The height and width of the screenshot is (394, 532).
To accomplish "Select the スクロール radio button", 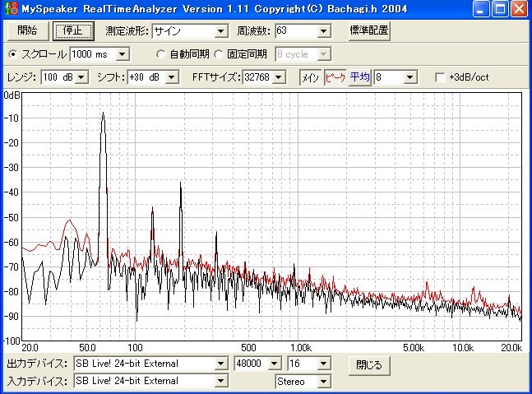I will tap(12, 54).
